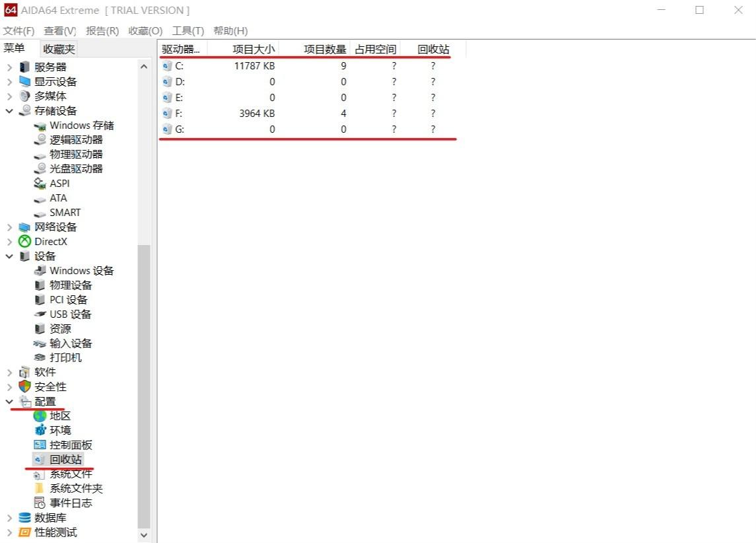Sort by 项目数量 column header
Screen dimensions: 756x543
tap(315, 49)
